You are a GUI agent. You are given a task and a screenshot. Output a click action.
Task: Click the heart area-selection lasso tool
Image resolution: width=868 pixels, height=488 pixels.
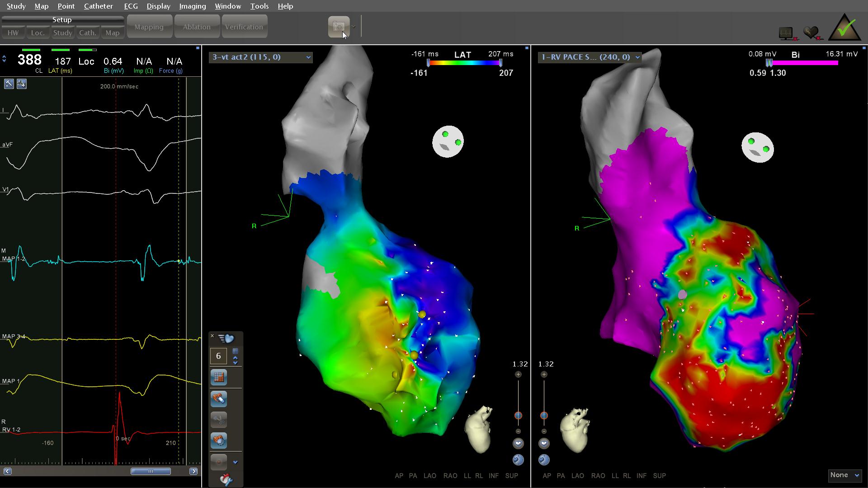click(219, 441)
